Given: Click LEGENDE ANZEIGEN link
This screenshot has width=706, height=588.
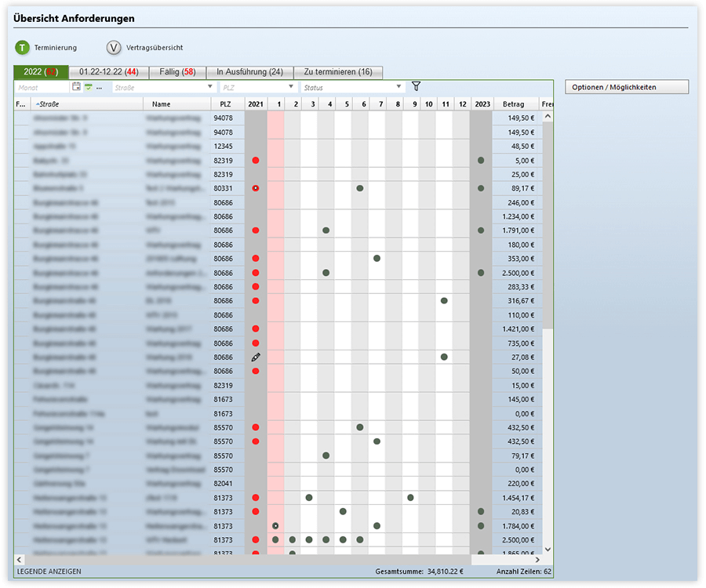Looking at the screenshot, I should (x=49, y=572).
